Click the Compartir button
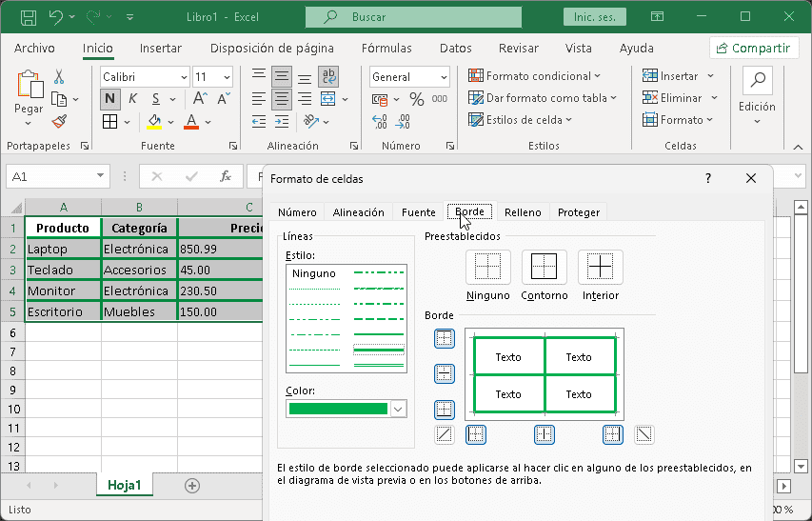The image size is (812, 521). pos(753,49)
